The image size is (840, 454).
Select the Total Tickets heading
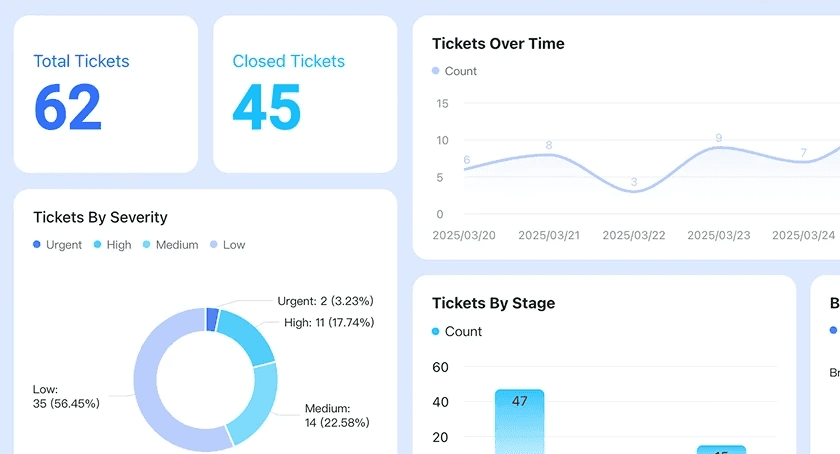pyautogui.click(x=81, y=61)
